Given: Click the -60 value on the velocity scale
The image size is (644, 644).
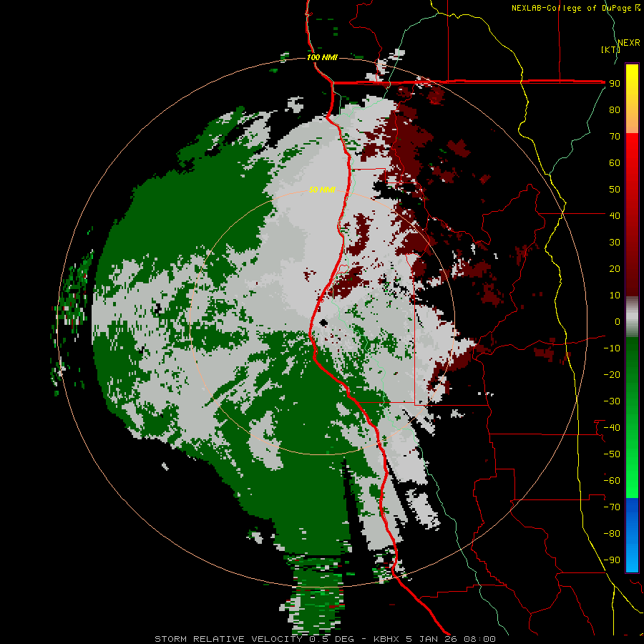Looking at the screenshot, I should pos(612,481).
